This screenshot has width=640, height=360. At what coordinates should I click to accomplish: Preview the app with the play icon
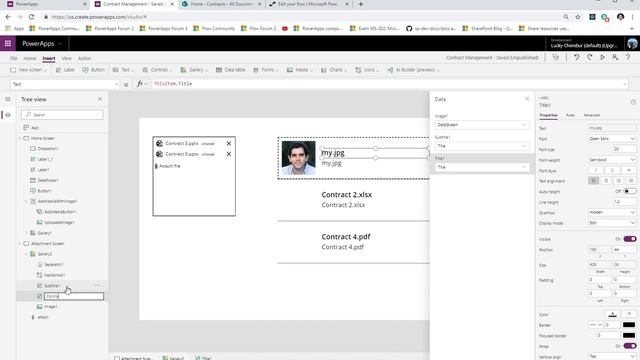602,58
